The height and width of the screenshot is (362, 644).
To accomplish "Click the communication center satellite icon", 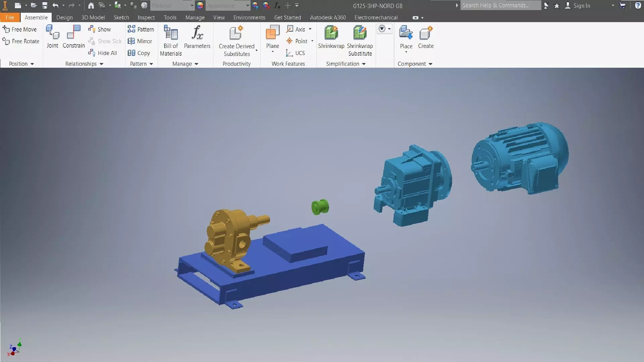I will [546, 5].
